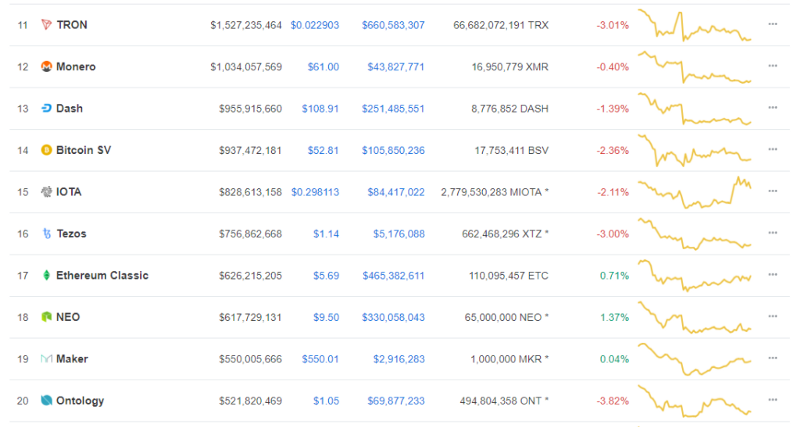Click Dash volume $251,485,551
This screenshot has height=427, width=800.
click(393, 109)
